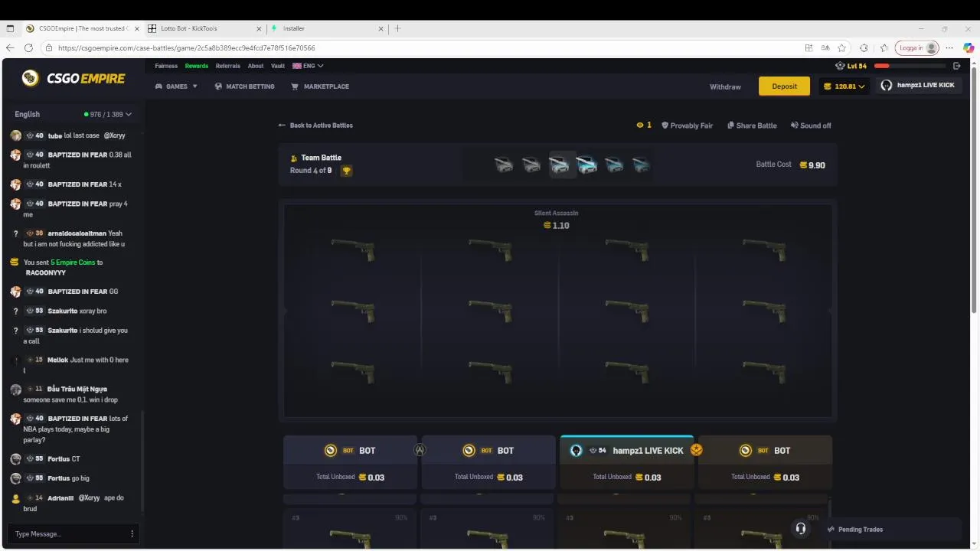Bookmark this page with star icon

(x=842, y=47)
